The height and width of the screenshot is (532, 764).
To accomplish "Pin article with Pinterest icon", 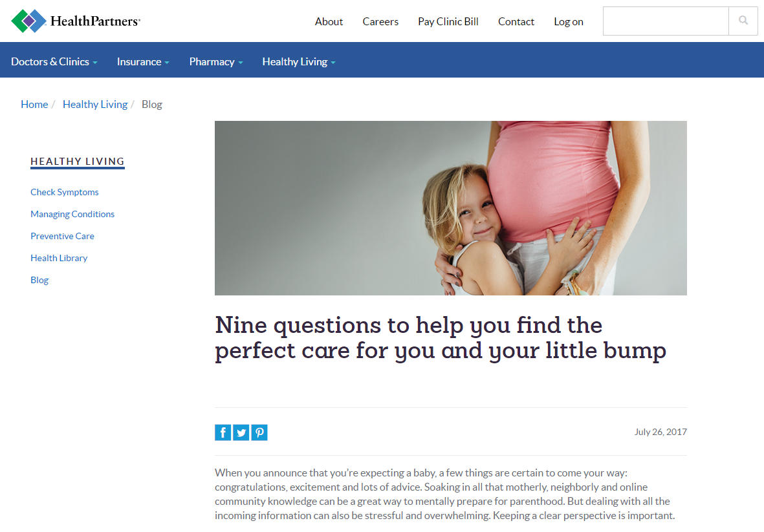I will [x=259, y=432].
